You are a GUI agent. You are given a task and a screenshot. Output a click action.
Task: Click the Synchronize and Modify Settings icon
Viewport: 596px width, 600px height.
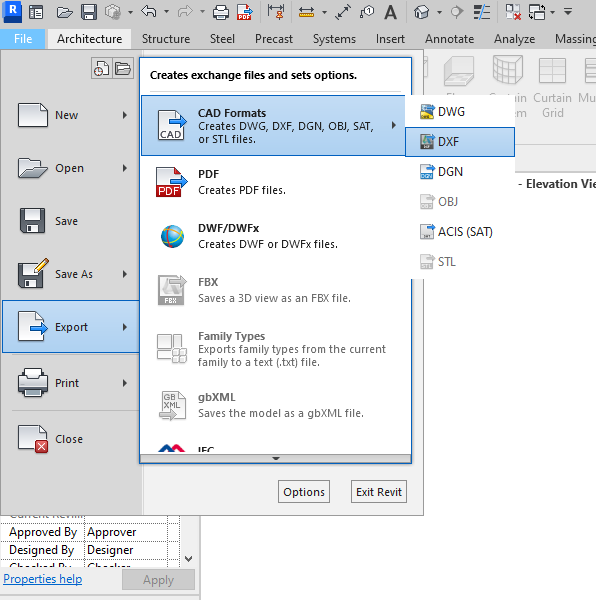click(113, 12)
